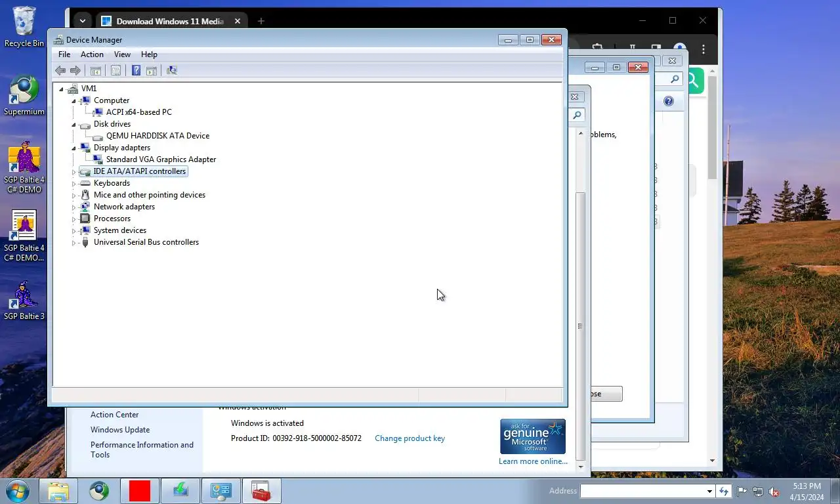Open Windows Update link
The height and width of the screenshot is (504, 840).
point(120,430)
